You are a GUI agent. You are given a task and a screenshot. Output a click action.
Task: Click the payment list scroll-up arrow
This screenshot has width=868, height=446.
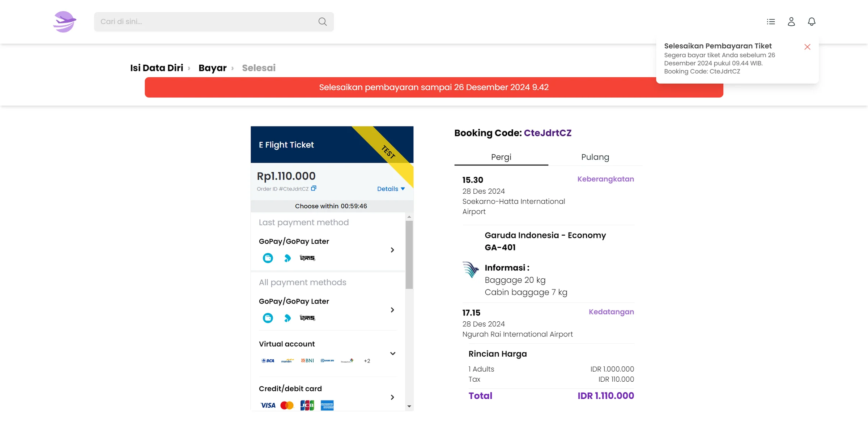point(409,217)
